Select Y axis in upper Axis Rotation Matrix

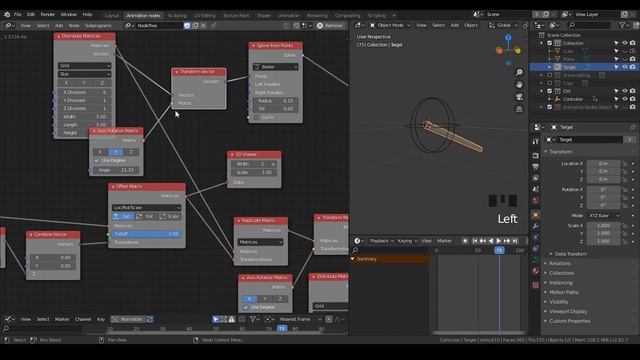(116, 152)
